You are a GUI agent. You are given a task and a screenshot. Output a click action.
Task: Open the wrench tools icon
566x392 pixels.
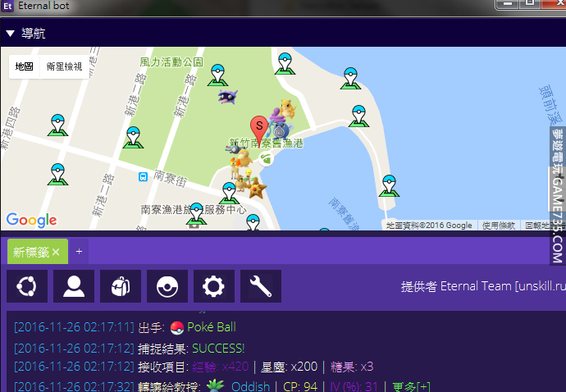click(x=261, y=286)
